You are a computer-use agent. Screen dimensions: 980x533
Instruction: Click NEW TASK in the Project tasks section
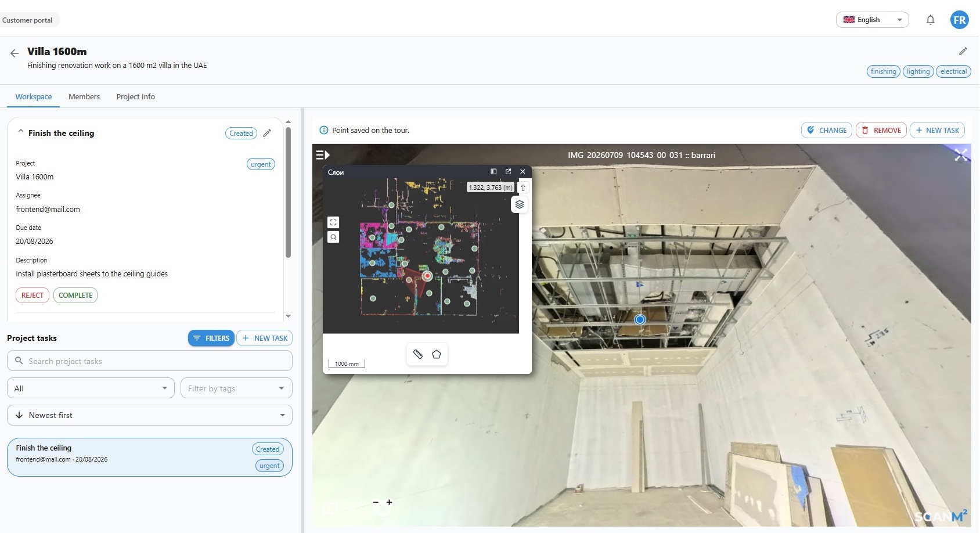click(264, 338)
